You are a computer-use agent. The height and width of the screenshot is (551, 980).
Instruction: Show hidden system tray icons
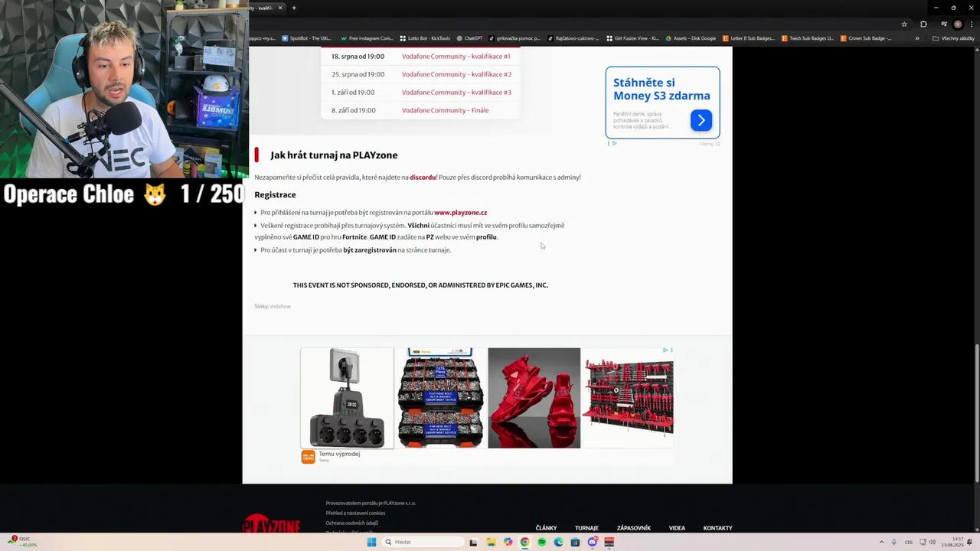click(x=881, y=542)
